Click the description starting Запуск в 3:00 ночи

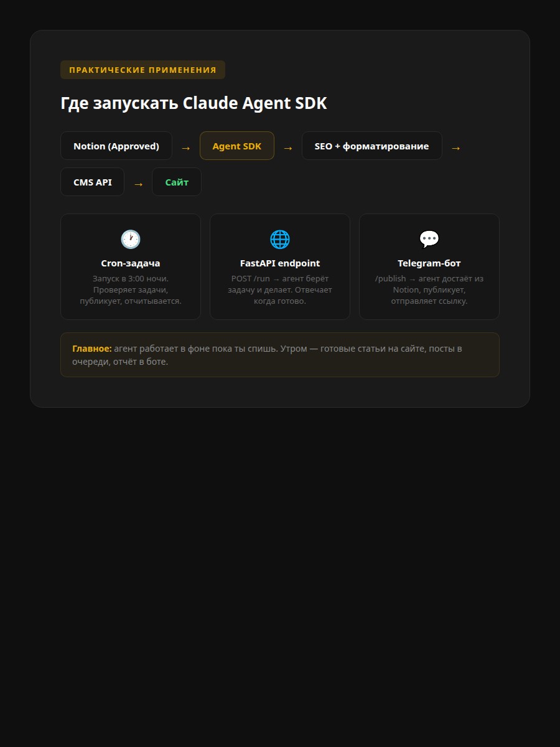coord(131,290)
